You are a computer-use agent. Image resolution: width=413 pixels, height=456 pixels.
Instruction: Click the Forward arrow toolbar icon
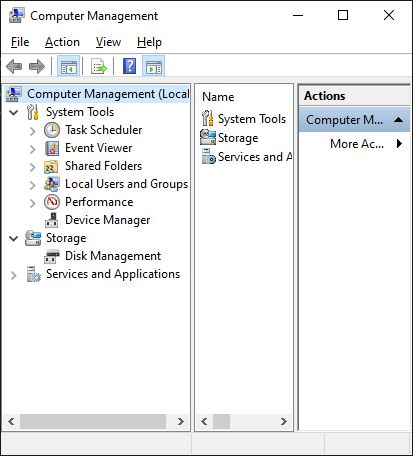tap(37, 66)
